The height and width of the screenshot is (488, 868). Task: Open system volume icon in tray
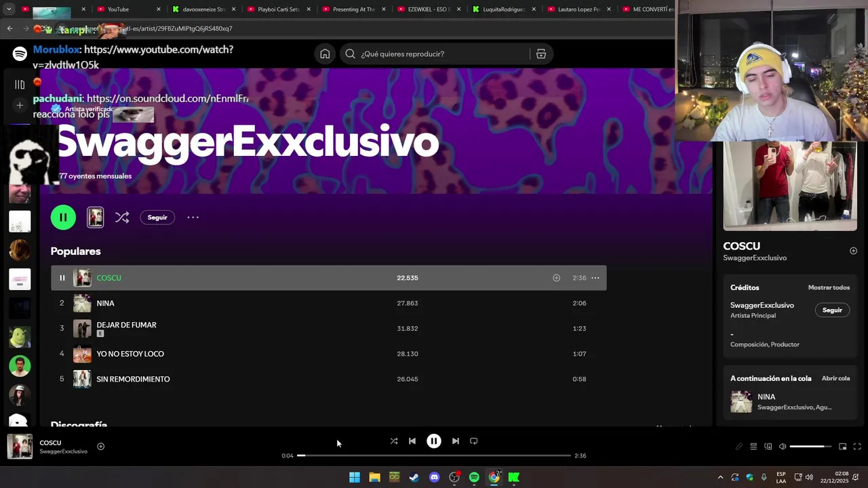809,477
